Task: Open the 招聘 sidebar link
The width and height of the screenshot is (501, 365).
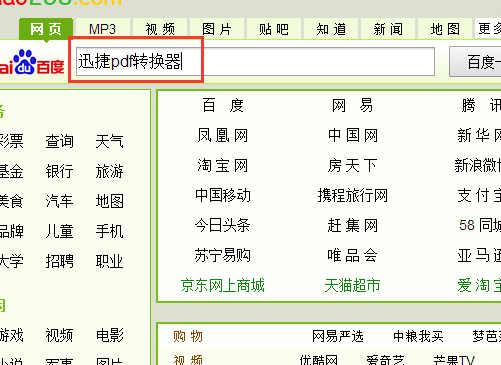Action: [59, 261]
